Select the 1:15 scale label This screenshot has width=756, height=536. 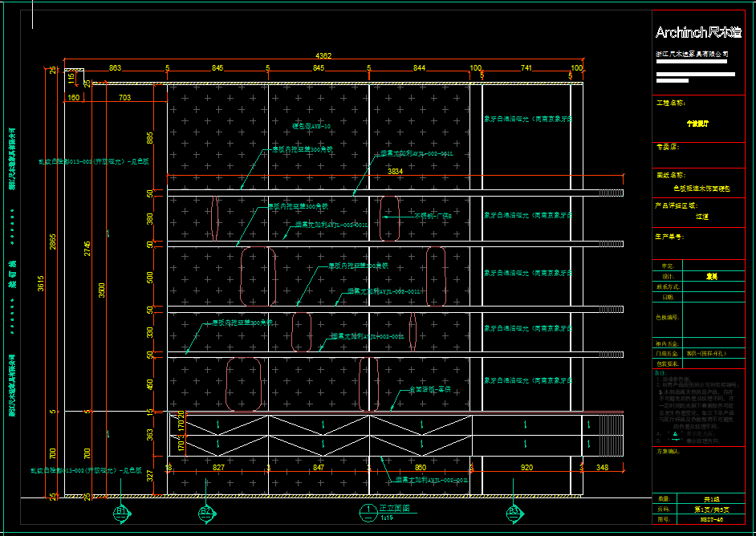386,518
